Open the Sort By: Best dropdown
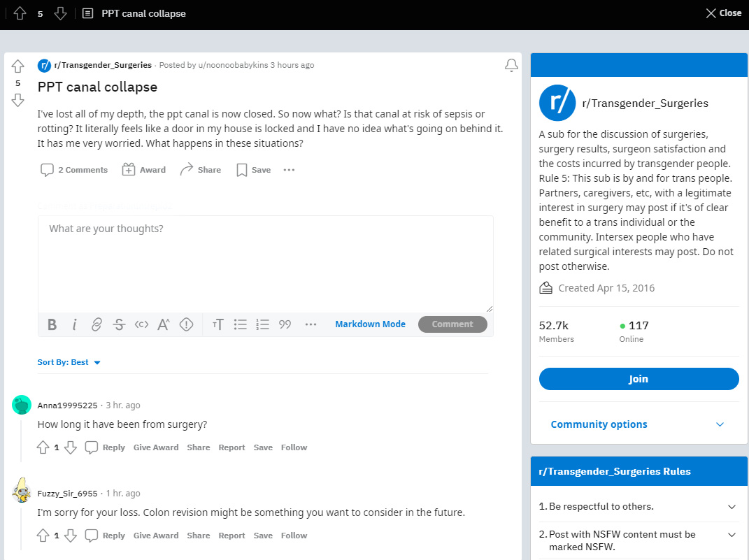749x560 pixels. point(69,362)
